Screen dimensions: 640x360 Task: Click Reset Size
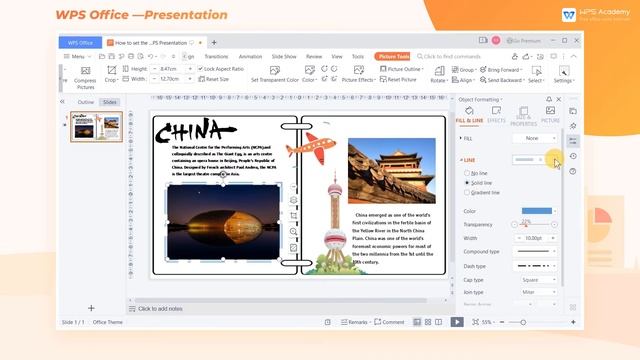(x=213, y=79)
